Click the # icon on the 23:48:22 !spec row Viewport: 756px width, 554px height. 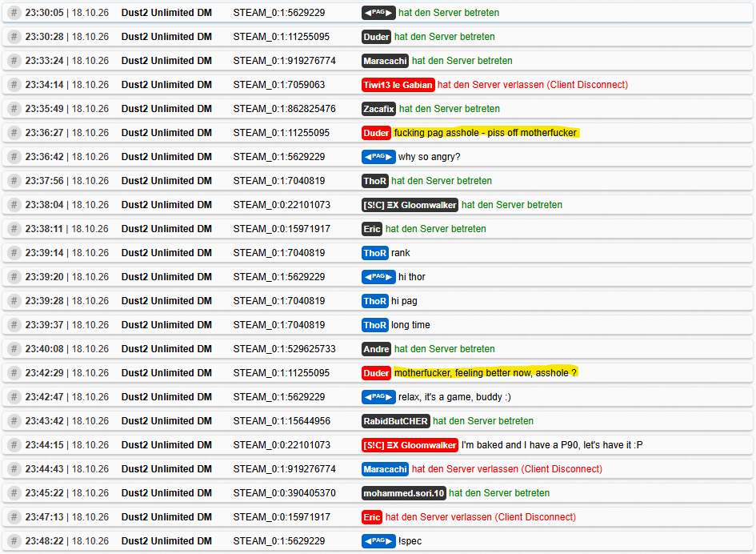click(14, 541)
